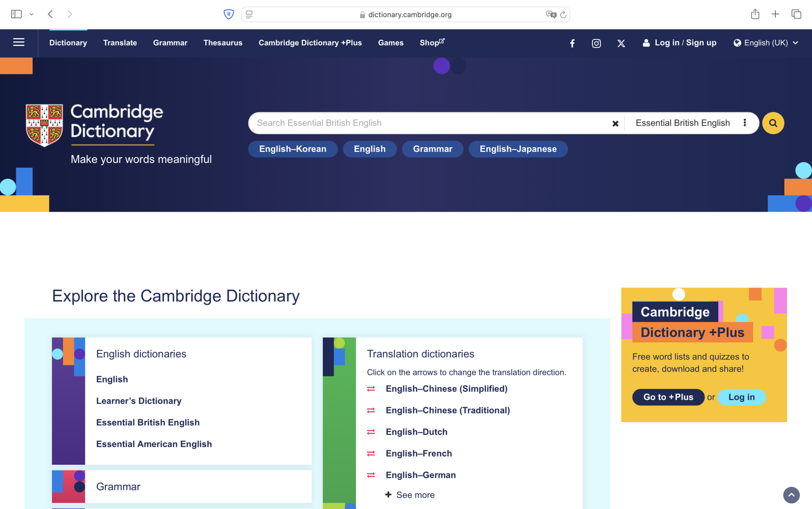Screen dimensions: 812x509
Task: Click the yellow search magnifier icon
Action: 773,123
